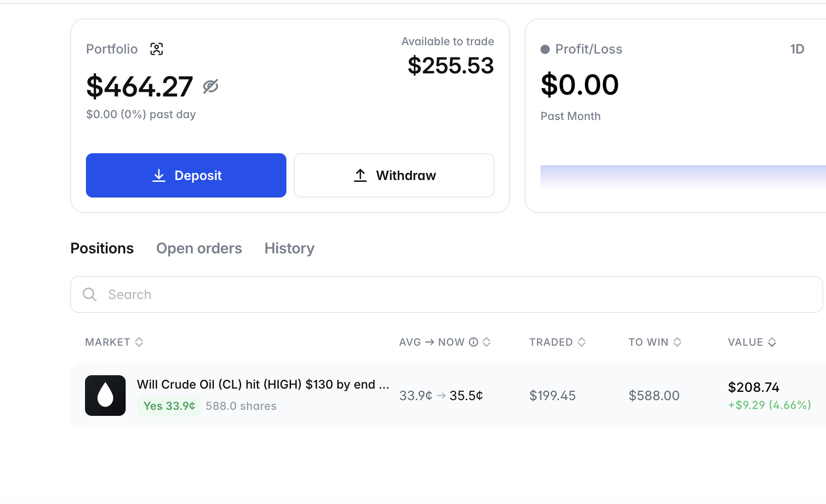Select the 1D time range

[797, 49]
